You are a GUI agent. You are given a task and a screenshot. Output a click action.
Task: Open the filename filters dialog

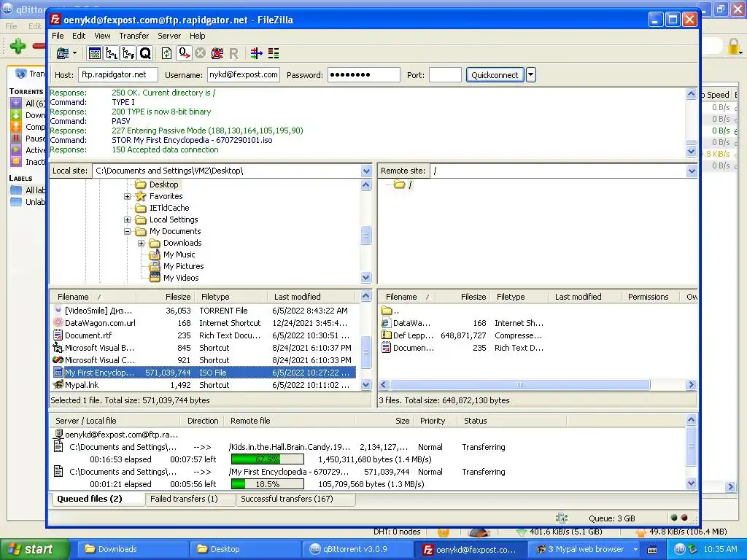(257, 53)
